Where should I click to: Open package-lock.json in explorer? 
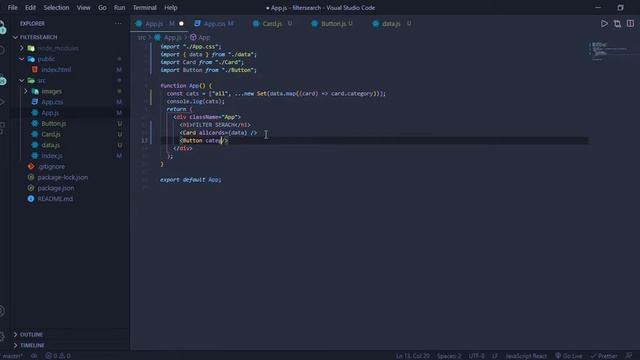pyautogui.click(x=62, y=178)
